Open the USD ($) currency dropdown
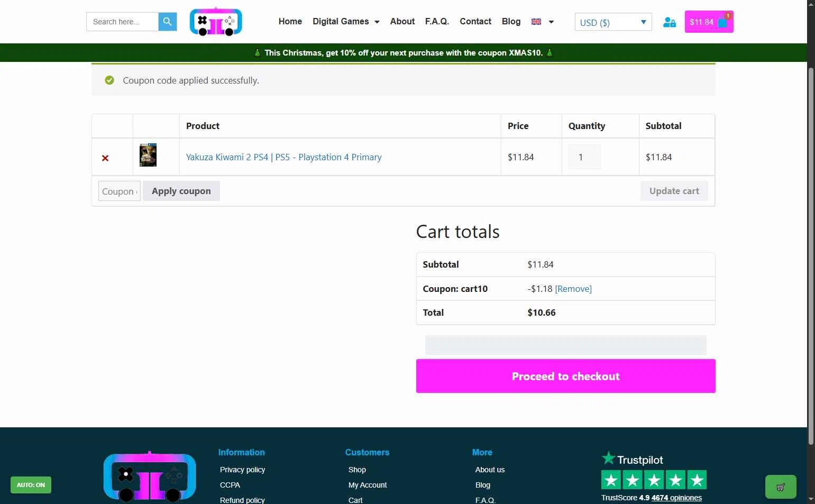815x504 pixels. click(x=613, y=22)
